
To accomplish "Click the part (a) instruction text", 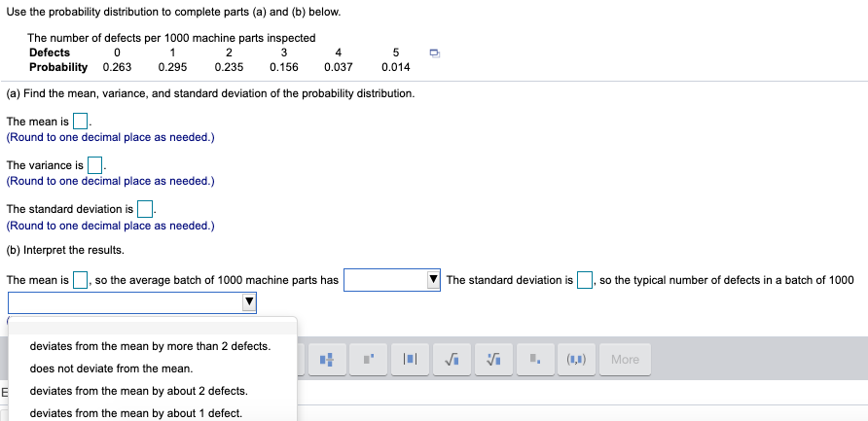I will (x=210, y=93).
